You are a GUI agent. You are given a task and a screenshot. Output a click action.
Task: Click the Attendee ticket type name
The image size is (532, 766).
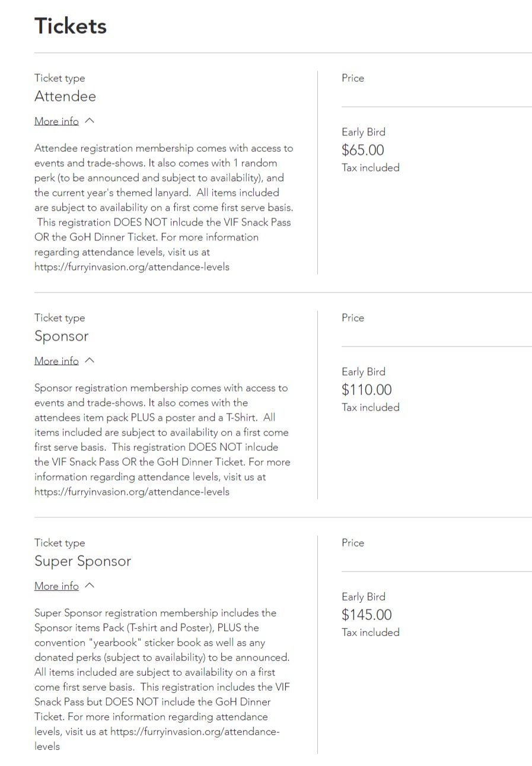[x=65, y=96]
